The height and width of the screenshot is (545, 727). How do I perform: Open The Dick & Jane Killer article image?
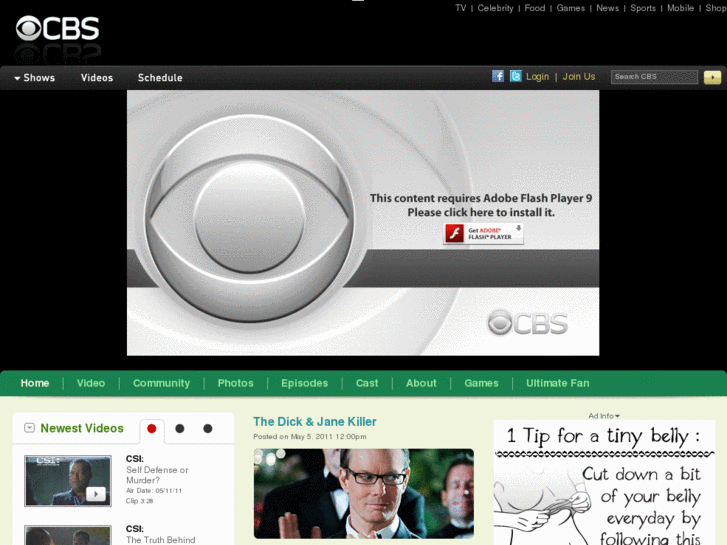[x=364, y=494]
